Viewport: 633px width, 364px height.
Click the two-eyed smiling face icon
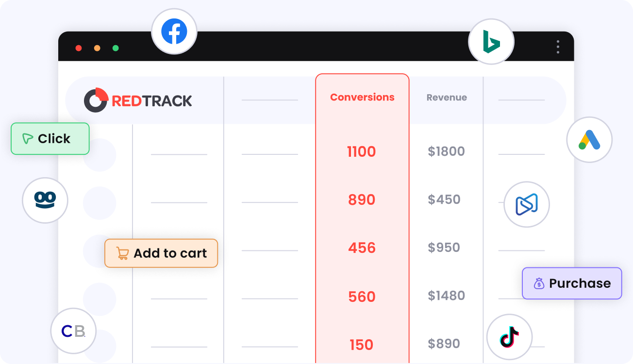pyautogui.click(x=45, y=200)
